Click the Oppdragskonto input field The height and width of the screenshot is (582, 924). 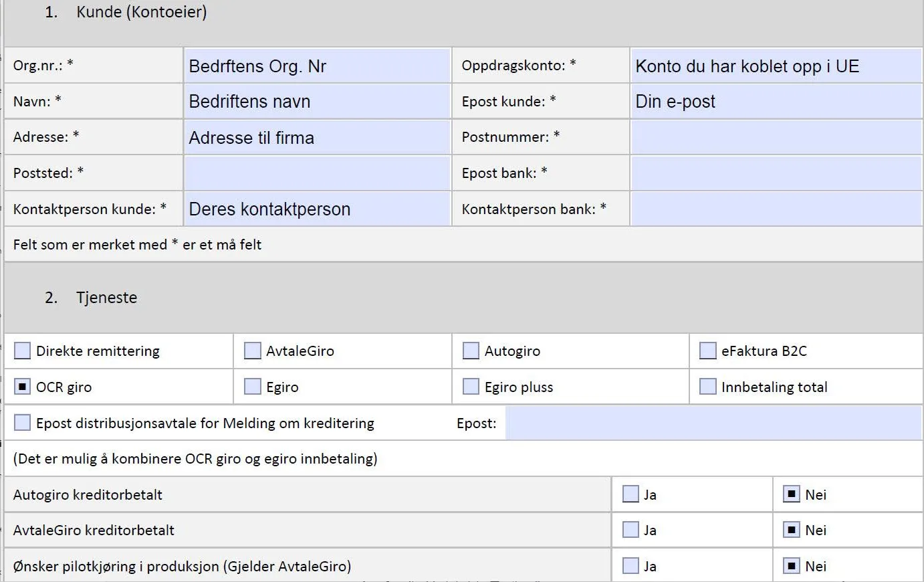776,66
